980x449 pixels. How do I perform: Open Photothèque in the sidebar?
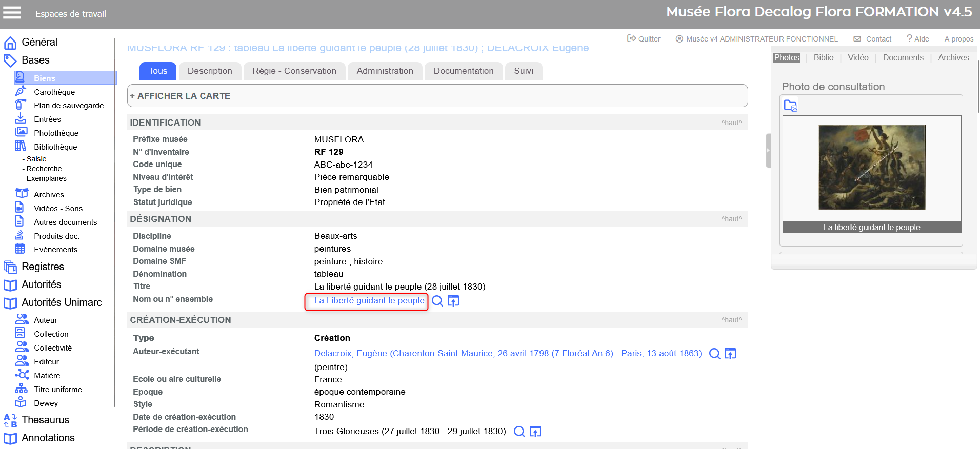click(56, 133)
